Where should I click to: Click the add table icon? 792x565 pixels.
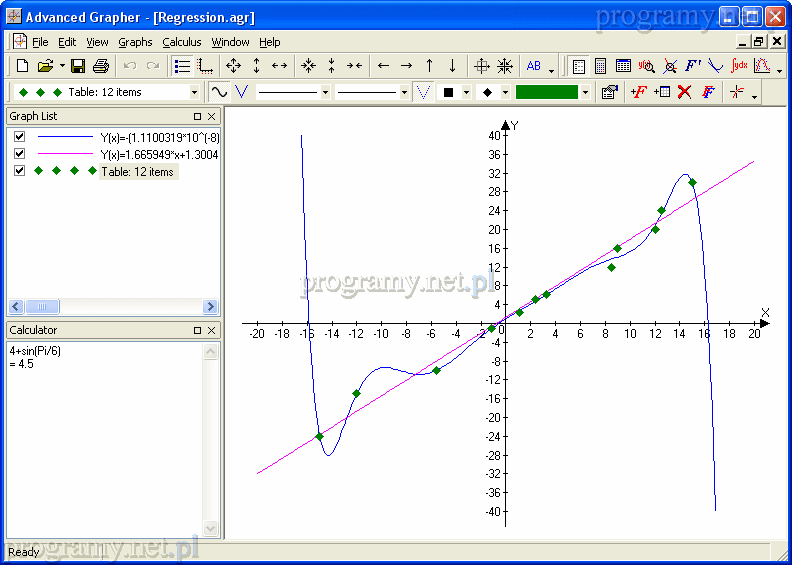(661, 92)
